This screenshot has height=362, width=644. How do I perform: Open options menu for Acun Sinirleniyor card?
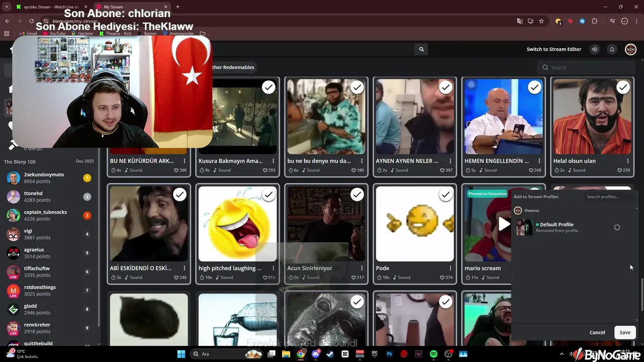(x=362, y=268)
